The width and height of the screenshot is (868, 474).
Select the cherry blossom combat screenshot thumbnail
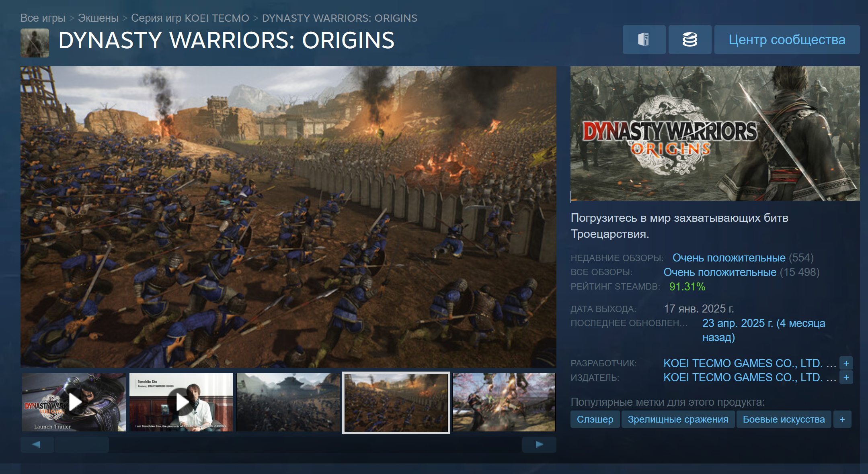504,402
